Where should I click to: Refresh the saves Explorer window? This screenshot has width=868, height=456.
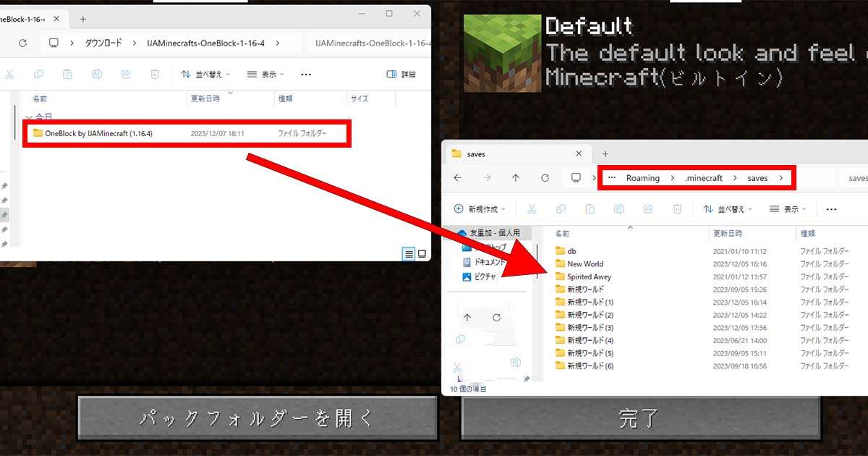(x=545, y=177)
